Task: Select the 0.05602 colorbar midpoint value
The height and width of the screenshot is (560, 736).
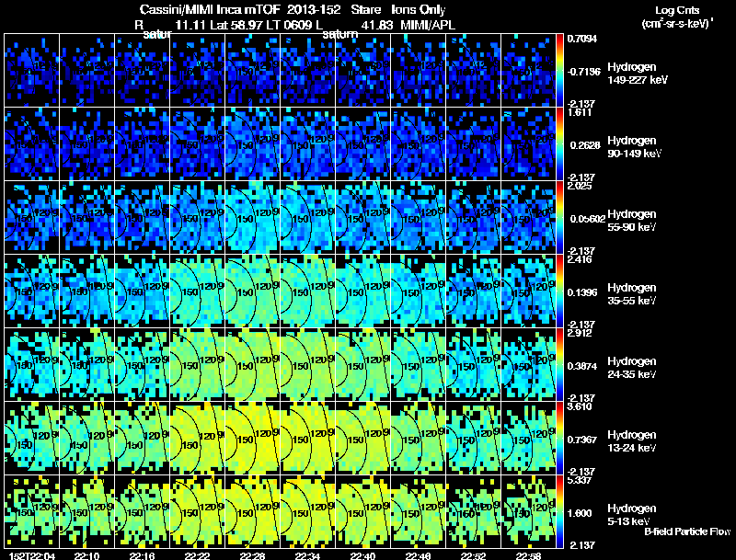Action: coord(586,219)
